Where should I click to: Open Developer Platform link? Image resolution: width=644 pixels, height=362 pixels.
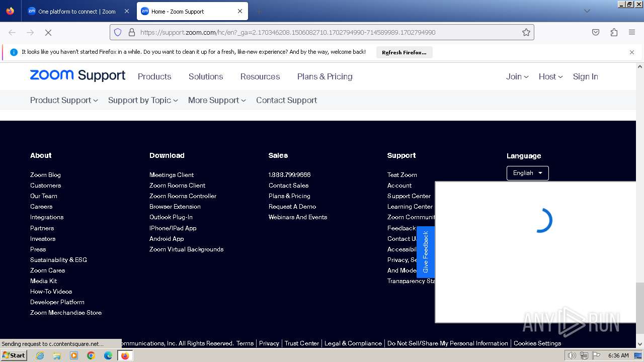tap(57, 302)
